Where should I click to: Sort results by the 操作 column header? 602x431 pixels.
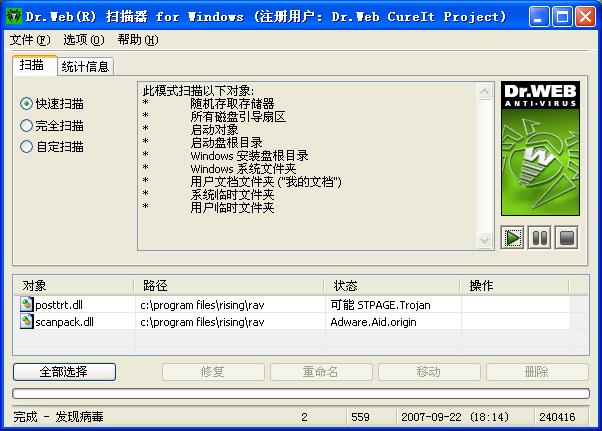515,286
